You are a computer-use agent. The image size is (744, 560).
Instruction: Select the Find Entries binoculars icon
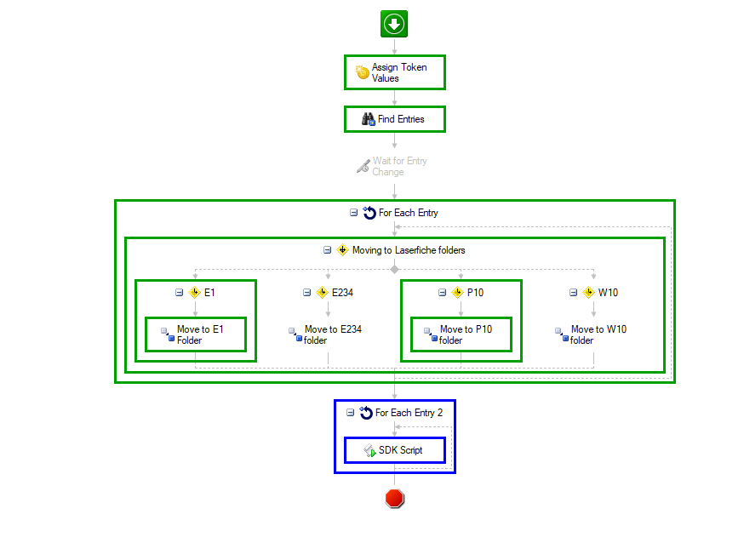369,119
